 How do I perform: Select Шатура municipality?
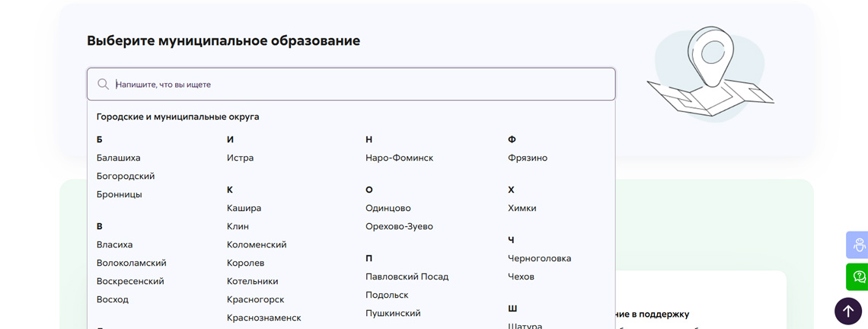(x=525, y=326)
